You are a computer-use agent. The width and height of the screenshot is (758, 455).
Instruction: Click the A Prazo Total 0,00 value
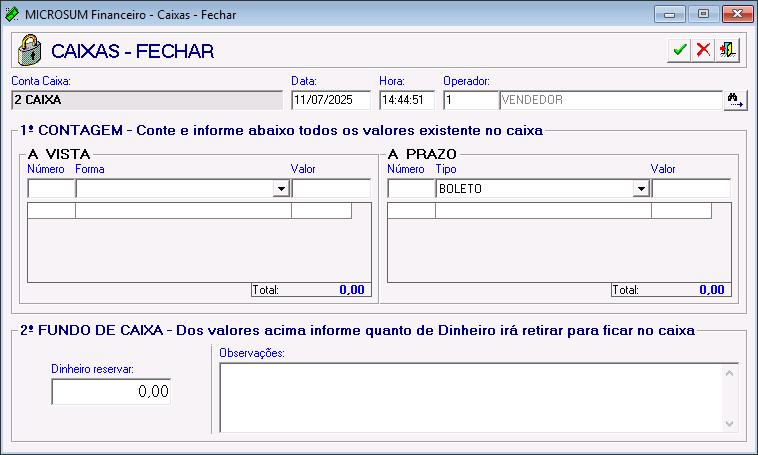(712, 290)
